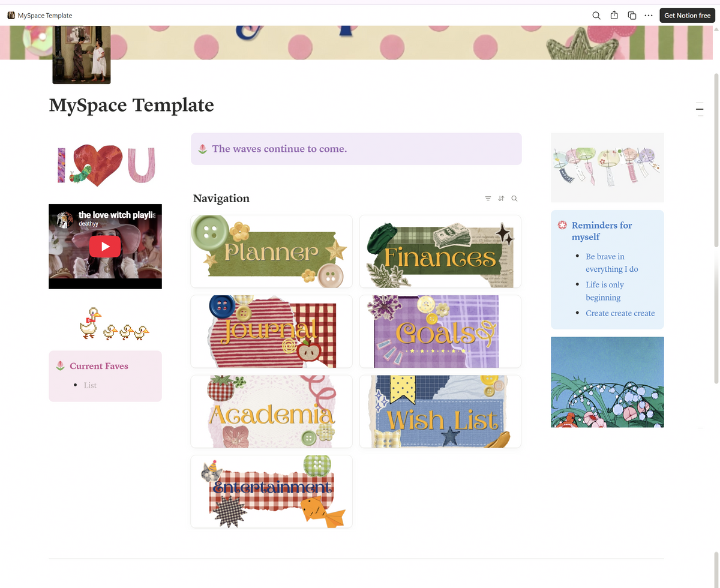The width and height of the screenshot is (720, 588).
Task: Click 'Life is only beginning' bullet
Action: click(x=605, y=291)
